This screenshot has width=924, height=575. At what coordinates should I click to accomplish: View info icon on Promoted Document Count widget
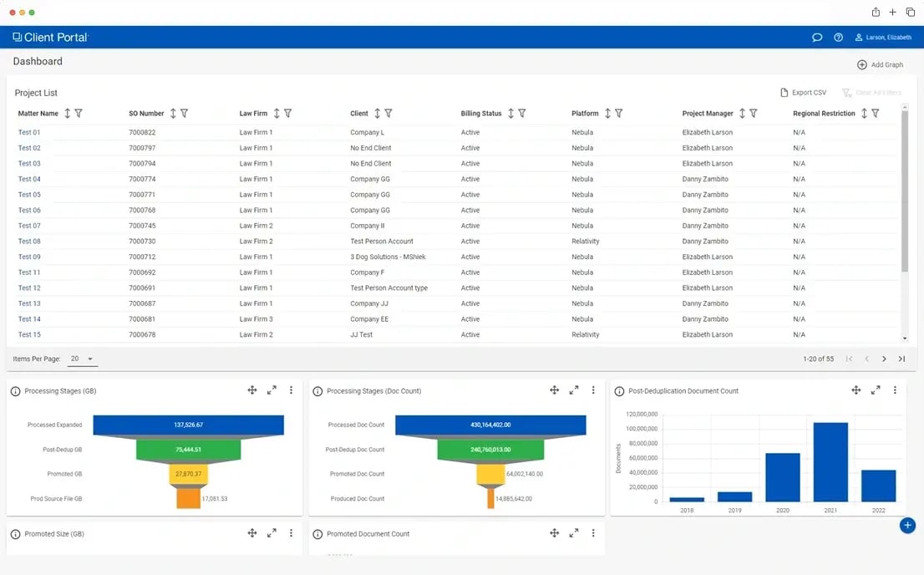[318, 533]
